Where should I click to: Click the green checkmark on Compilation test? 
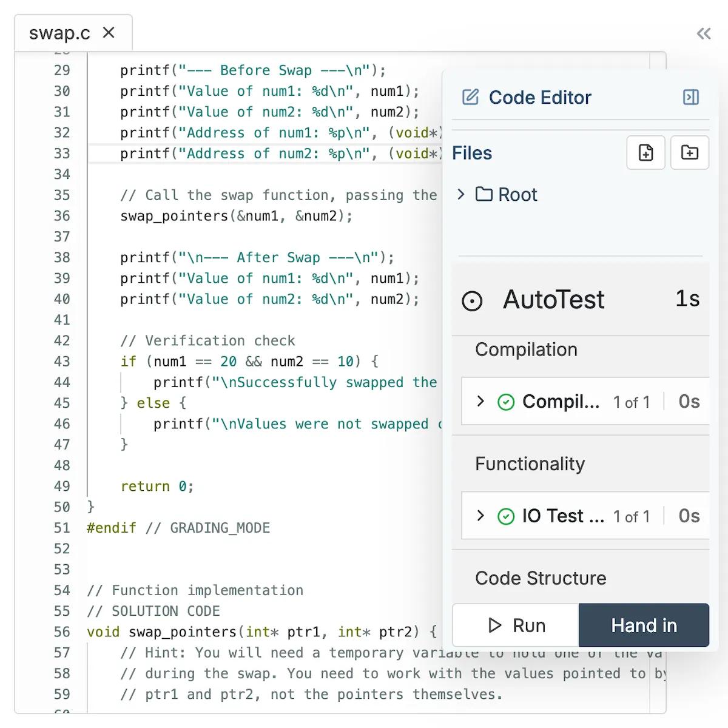505,401
